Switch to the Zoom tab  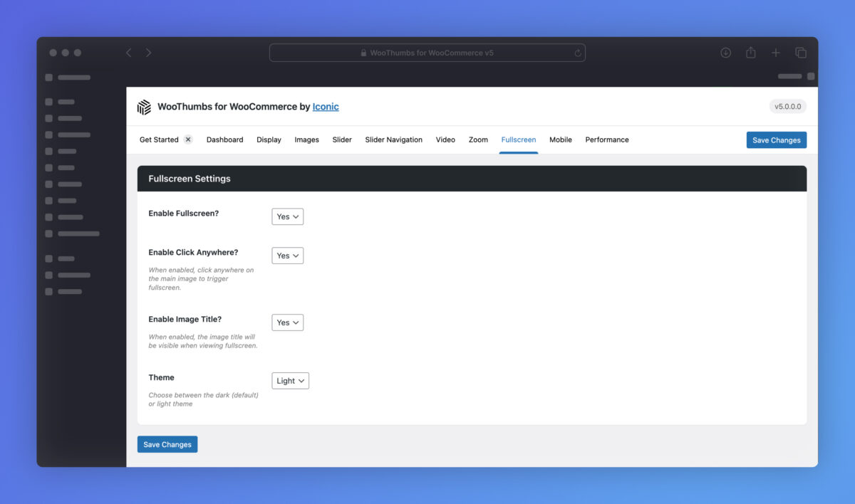478,140
